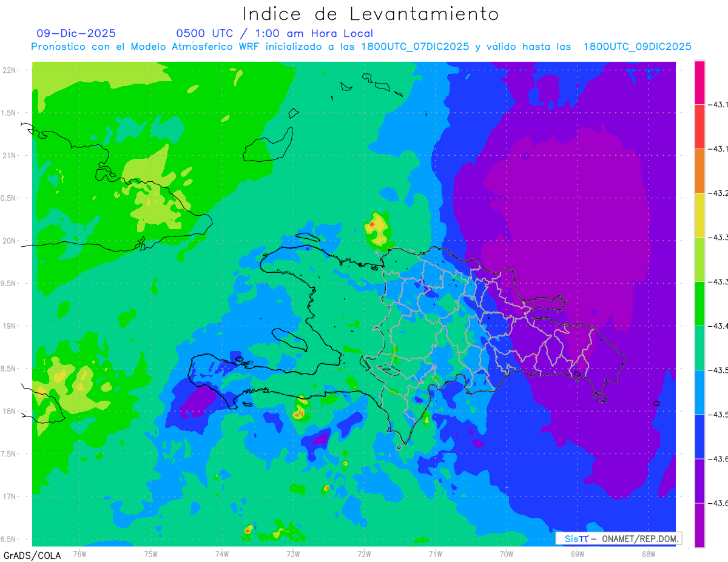
Task: Click the "ONAMET/REP.DOM." credit box
Action: pos(618,538)
